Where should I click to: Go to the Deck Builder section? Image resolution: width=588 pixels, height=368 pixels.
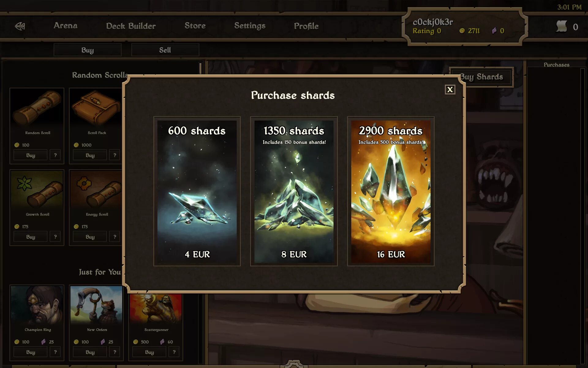point(131,26)
